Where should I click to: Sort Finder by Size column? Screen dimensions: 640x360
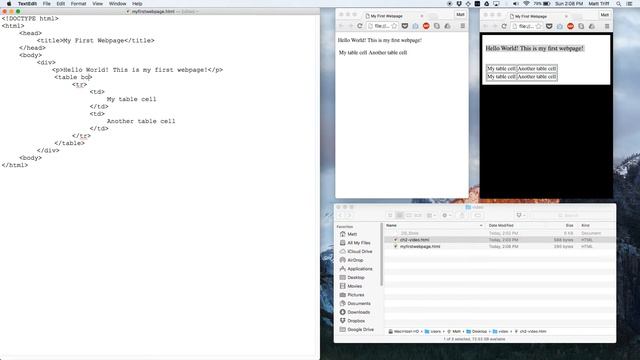(x=569, y=225)
